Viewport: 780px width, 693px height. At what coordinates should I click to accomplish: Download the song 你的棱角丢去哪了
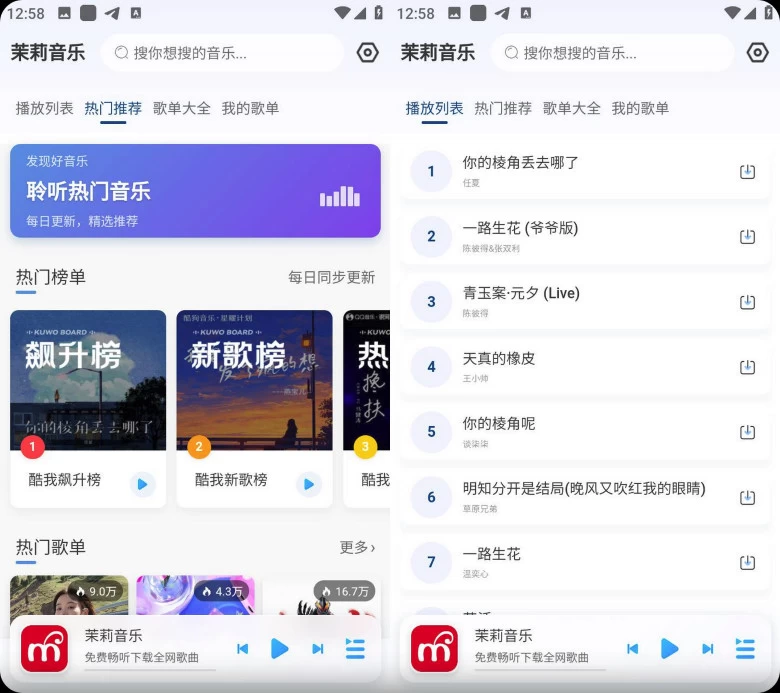tap(747, 172)
